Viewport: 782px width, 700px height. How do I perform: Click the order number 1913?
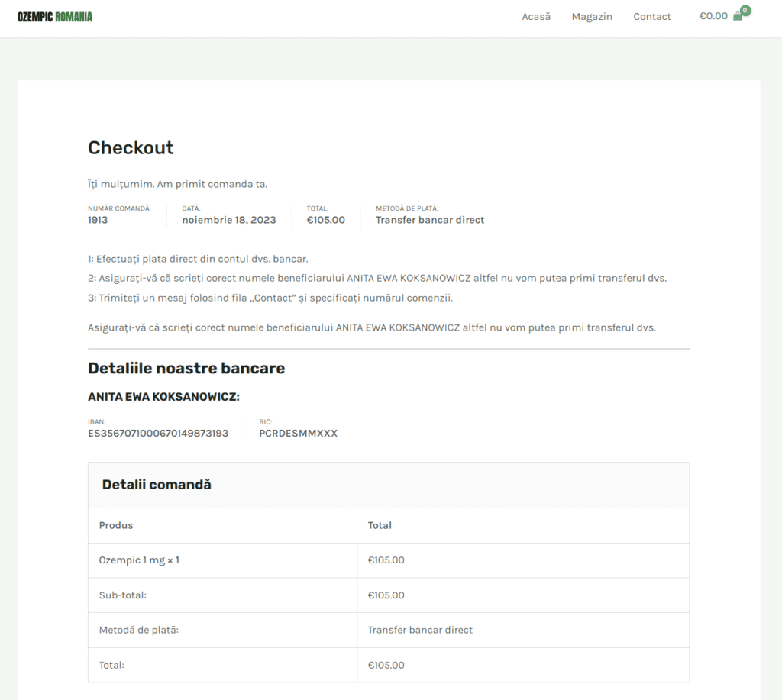(98, 220)
